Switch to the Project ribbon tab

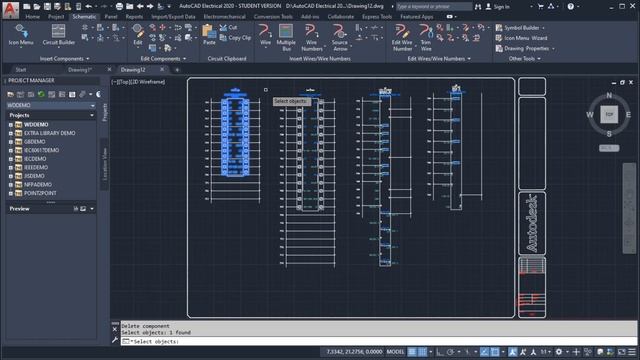click(56, 17)
